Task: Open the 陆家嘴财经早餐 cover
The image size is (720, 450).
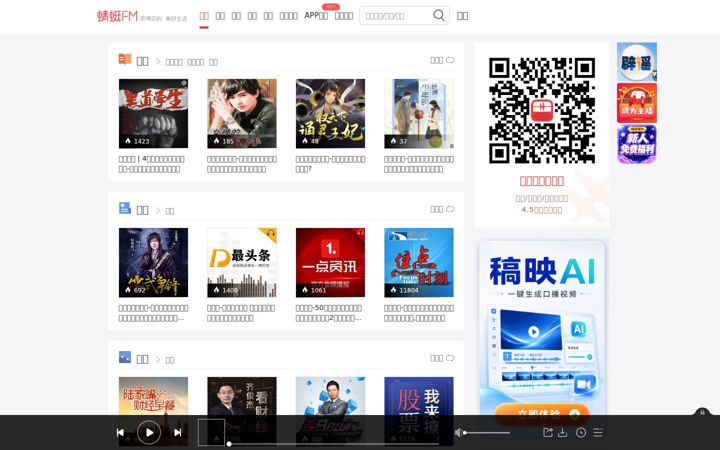Action: (x=153, y=396)
